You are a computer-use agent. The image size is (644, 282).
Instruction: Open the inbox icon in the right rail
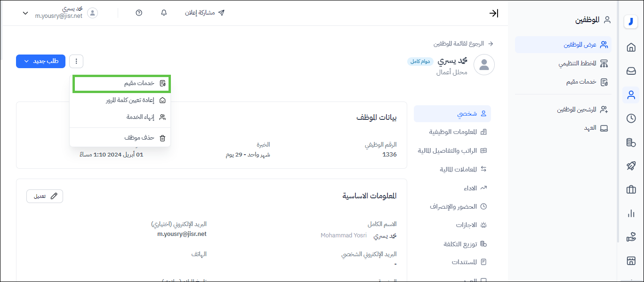(x=631, y=71)
